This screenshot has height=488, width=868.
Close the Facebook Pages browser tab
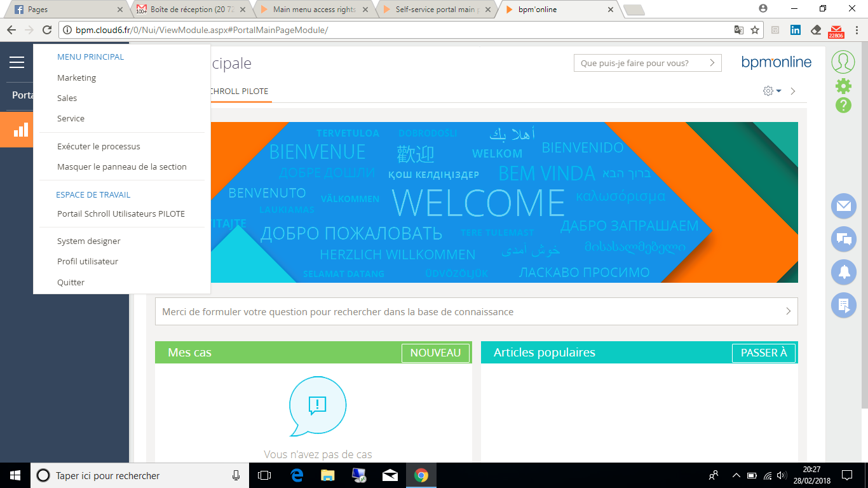click(120, 10)
